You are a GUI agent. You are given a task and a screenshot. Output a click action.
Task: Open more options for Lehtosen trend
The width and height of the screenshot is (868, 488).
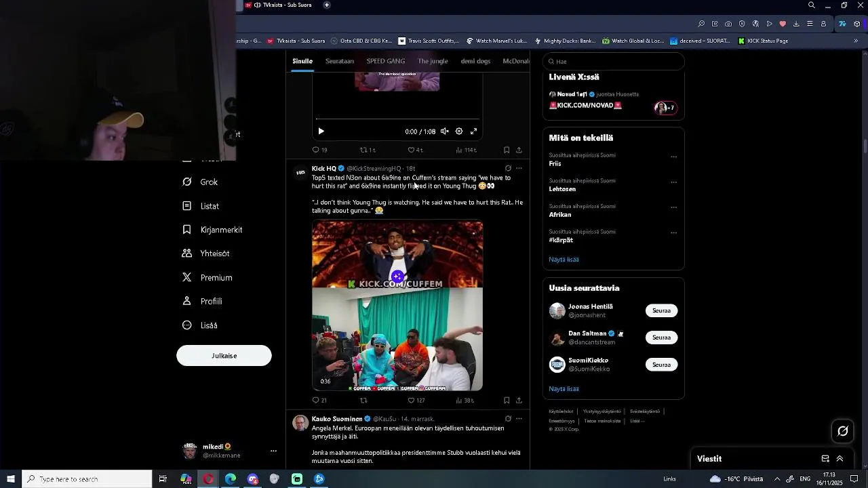tap(673, 182)
